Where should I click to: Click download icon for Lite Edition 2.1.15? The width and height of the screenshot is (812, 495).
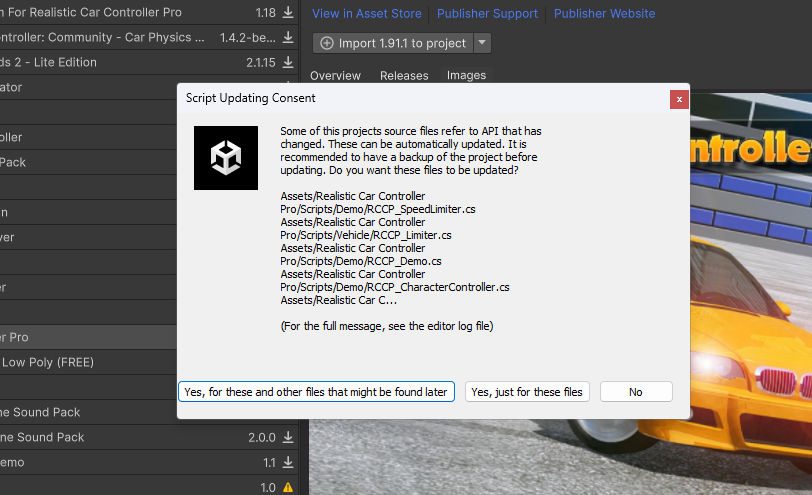pos(288,63)
